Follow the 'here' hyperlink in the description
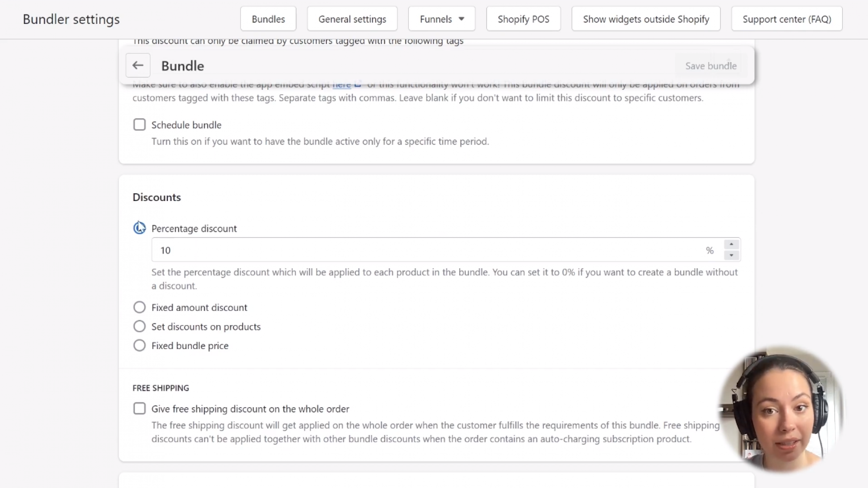868x488 pixels. pos(341,84)
